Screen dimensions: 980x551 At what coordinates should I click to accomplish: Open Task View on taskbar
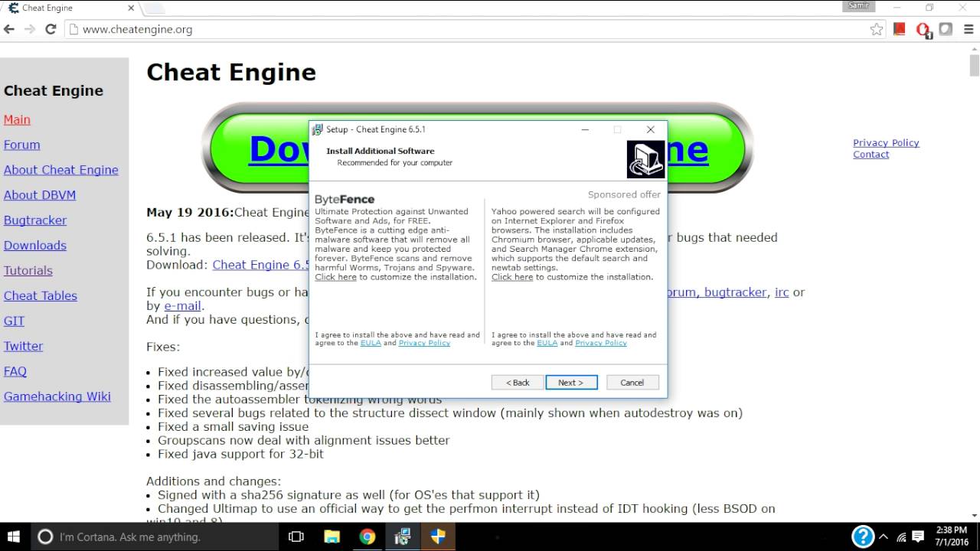pyautogui.click(x=296, y=536)
